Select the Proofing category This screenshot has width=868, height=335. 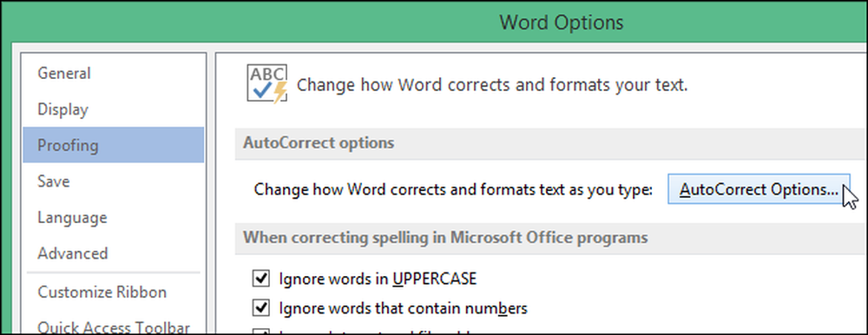(x=114, y=145)
